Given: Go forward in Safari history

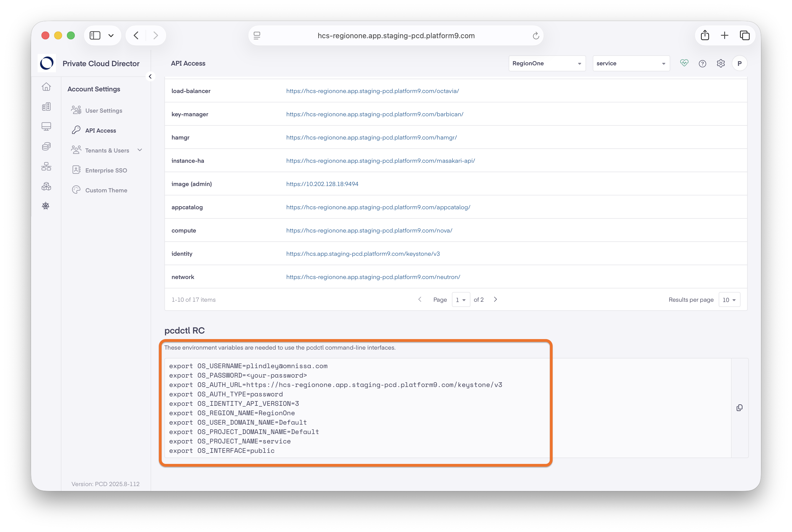Looking at the screenshot, I should pos(156,35).
